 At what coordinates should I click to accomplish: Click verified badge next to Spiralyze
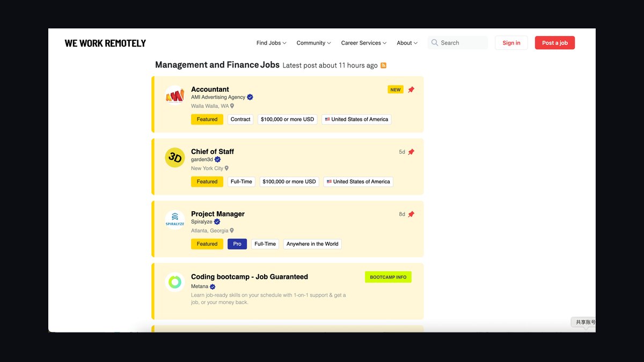217,221
